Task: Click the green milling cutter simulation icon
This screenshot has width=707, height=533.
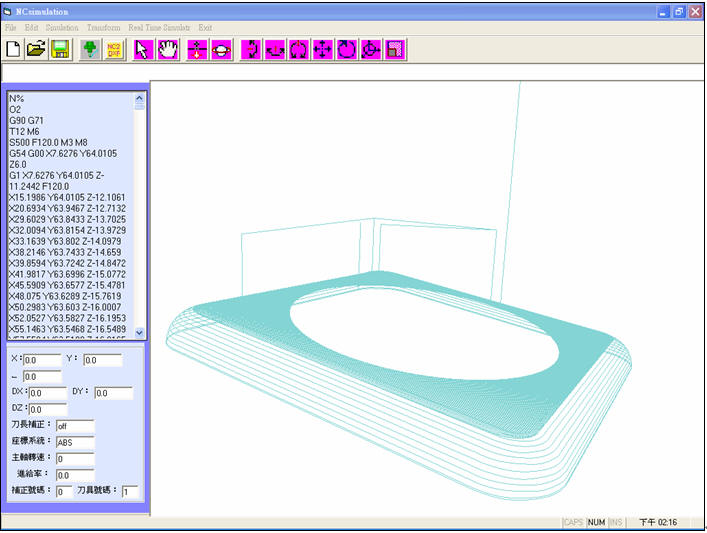Action: (x=91, y=49)
